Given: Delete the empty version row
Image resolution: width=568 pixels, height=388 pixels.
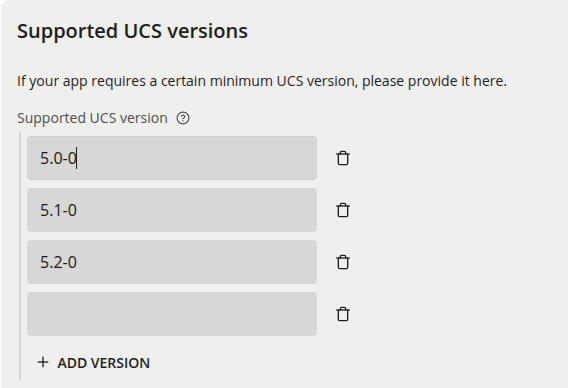Looking at the screenshot, I should point(343,314).
